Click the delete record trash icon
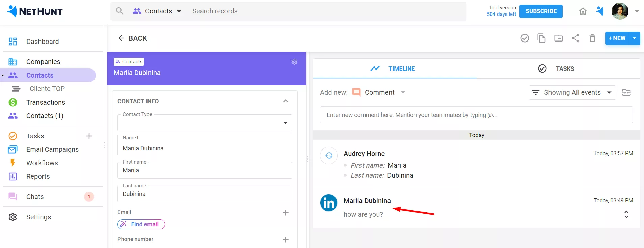The image size is (644, 248). coord(592,38)
